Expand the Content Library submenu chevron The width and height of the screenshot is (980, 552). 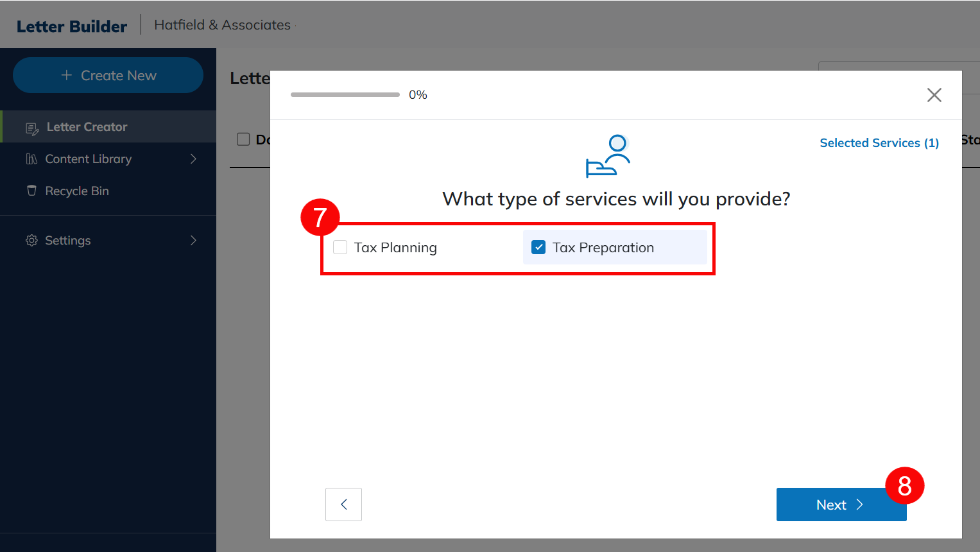click(193, 159)
